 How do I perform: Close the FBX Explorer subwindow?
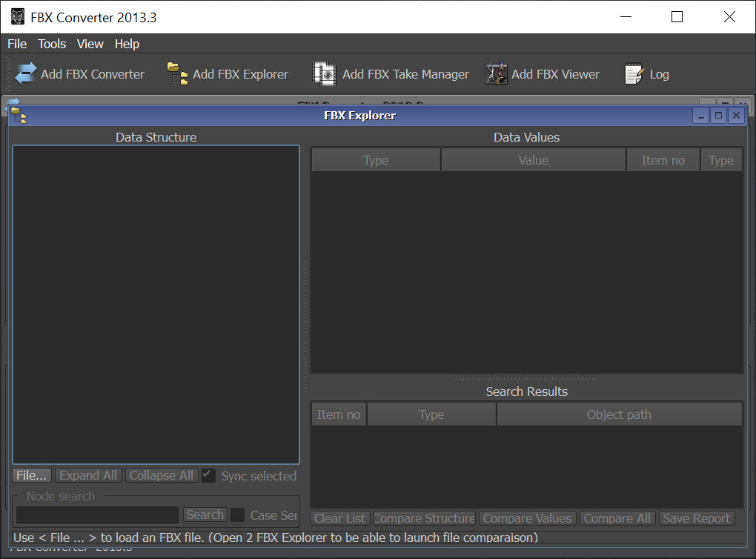(x=736, y=116)
